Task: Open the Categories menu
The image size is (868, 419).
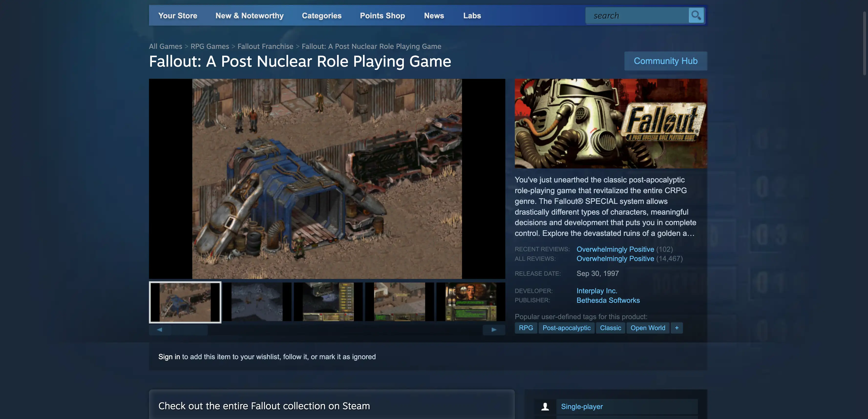Action: point(321,15)
